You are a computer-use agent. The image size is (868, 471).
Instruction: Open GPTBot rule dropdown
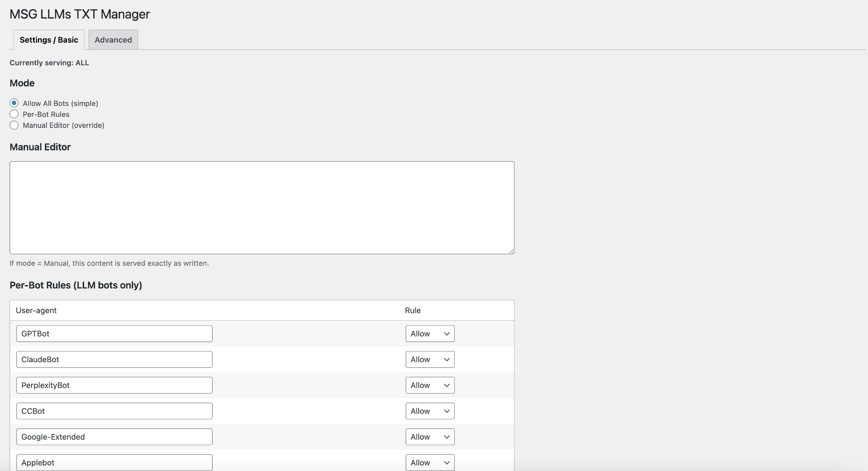point(430,334)
